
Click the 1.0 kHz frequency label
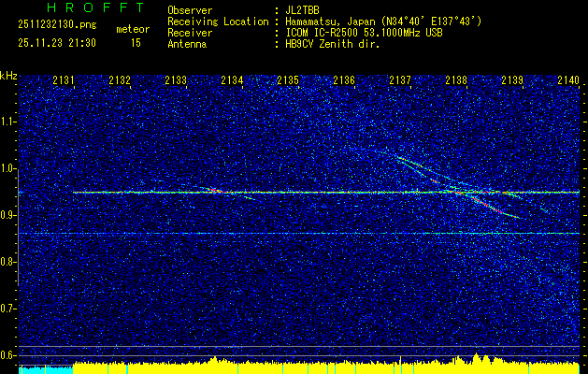[8, 168]
